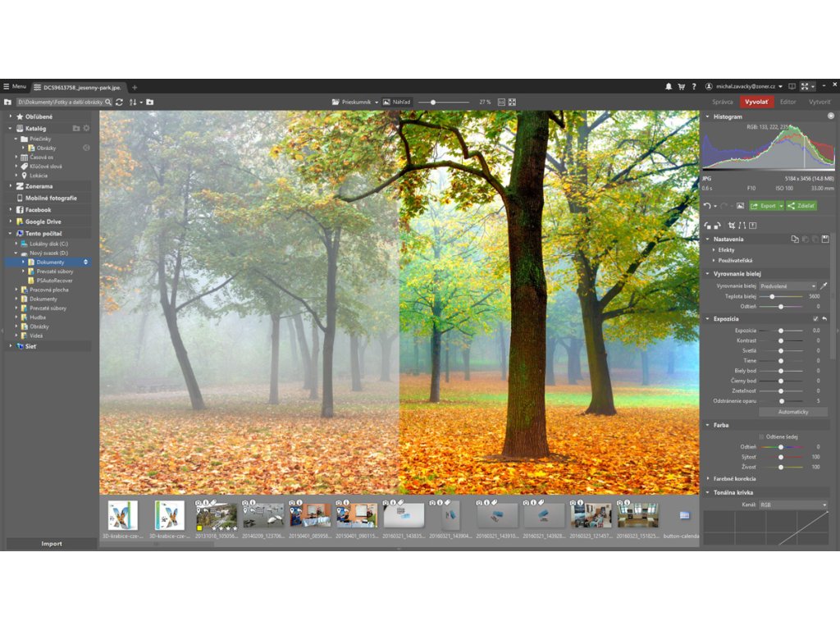This screenshot has height=630, width=840.
Task: Open the Vyrovnanie bielej Predvolené dropdown
Action: coord(787,285)
